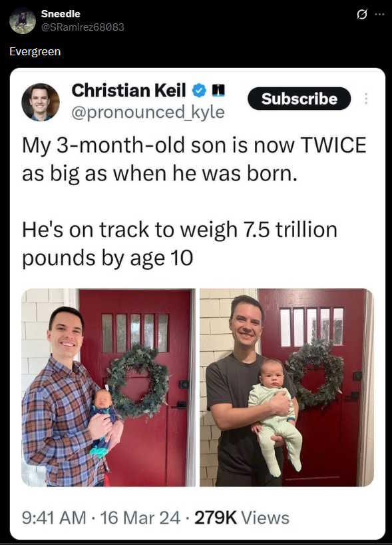Open the sentence "He's on track to weigh 7.5 trillion"
The height and width of the screenshot is (545, 392).
(180, 230)
